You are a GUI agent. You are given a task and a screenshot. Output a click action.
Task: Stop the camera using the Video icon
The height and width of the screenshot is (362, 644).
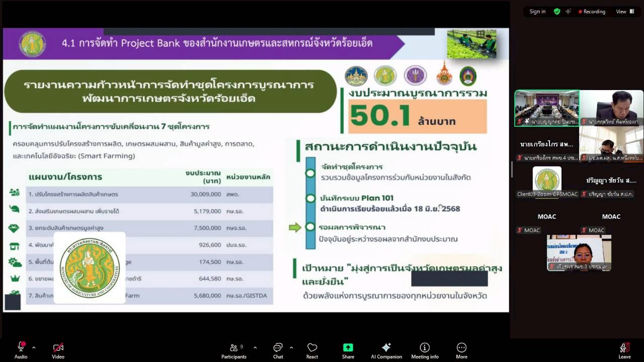[x=57, y=346]
